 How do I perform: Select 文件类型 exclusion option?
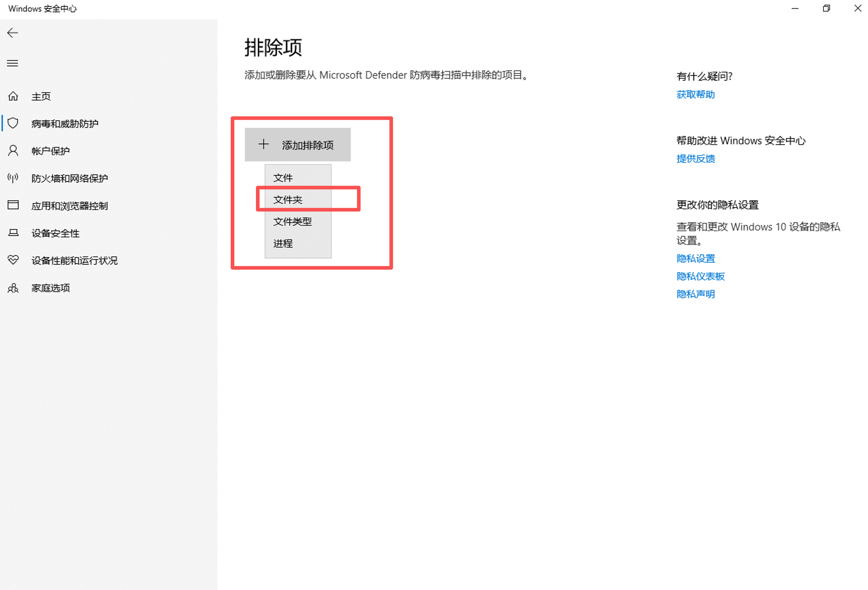pyautogui.click(x=298, y=221)
